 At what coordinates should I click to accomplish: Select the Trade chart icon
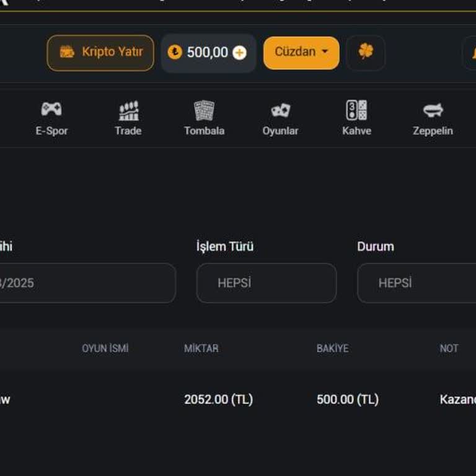click(128, 111)
